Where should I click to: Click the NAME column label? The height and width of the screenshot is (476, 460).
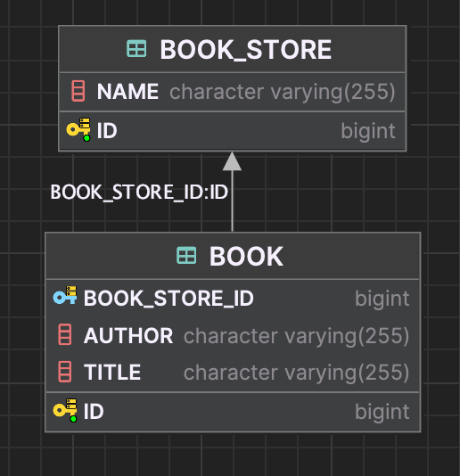[x=127, y=92]
